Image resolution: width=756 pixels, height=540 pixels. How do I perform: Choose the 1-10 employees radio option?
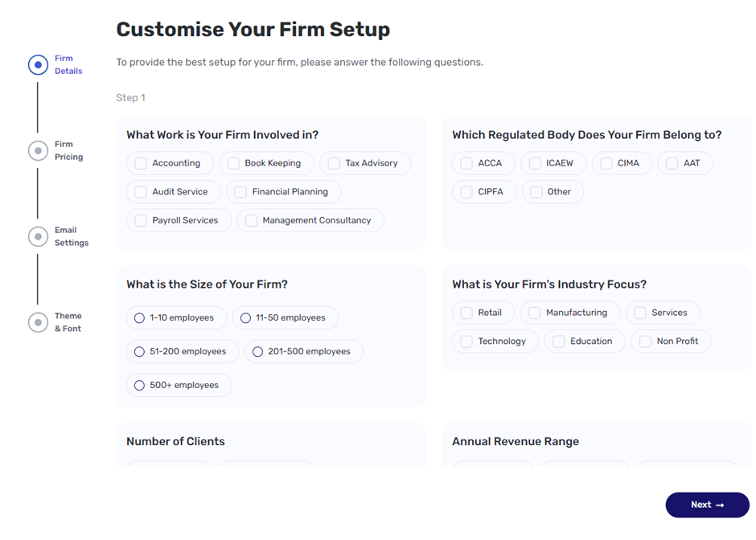click(x=139, y=318)
